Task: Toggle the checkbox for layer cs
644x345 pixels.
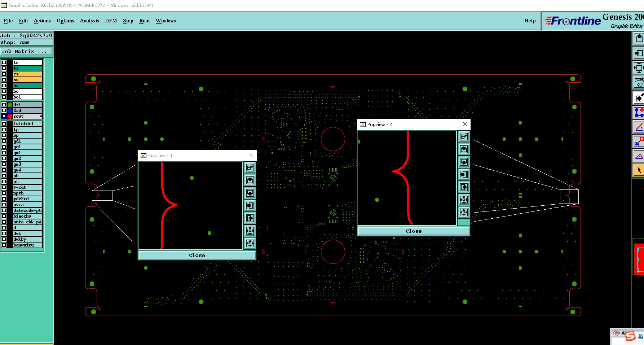Action: pyautogui.click(x=4, y=74)
